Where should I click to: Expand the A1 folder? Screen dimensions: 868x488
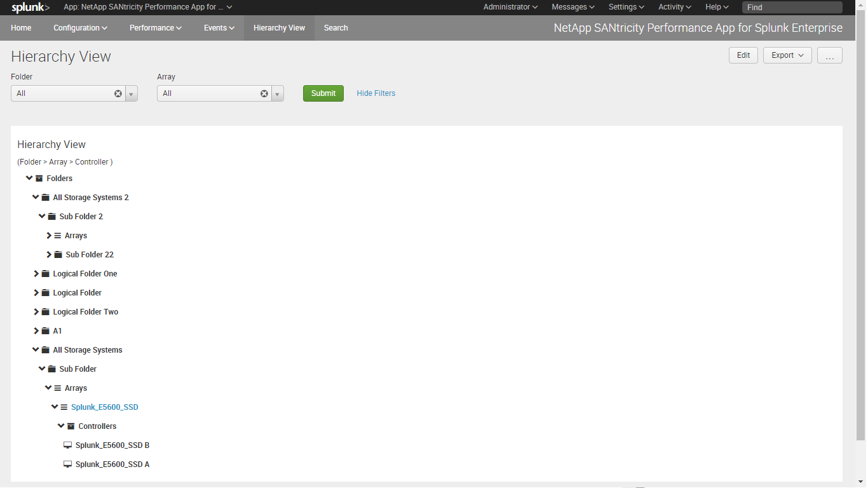coord(36,331)
